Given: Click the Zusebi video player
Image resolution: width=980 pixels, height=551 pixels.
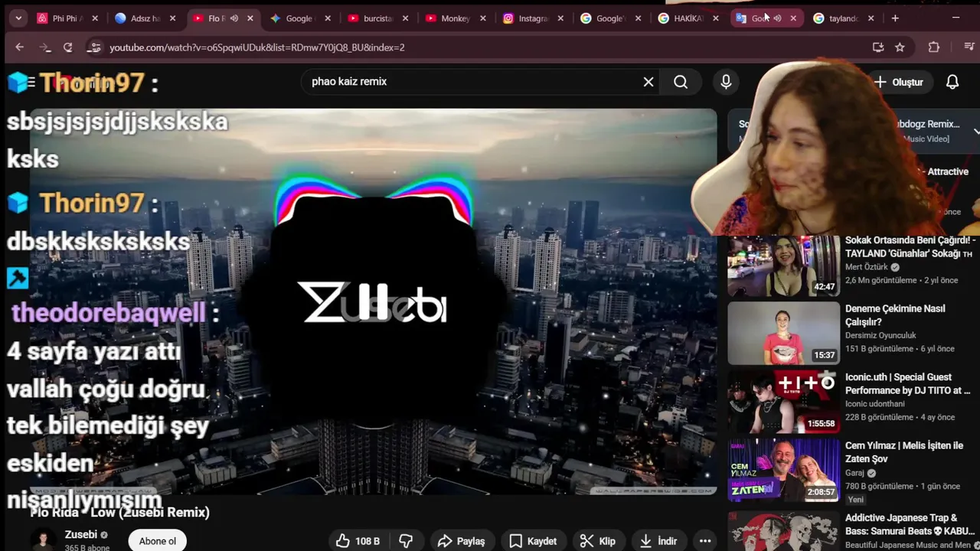Looking at the screenshot, I should coord(374,302).
